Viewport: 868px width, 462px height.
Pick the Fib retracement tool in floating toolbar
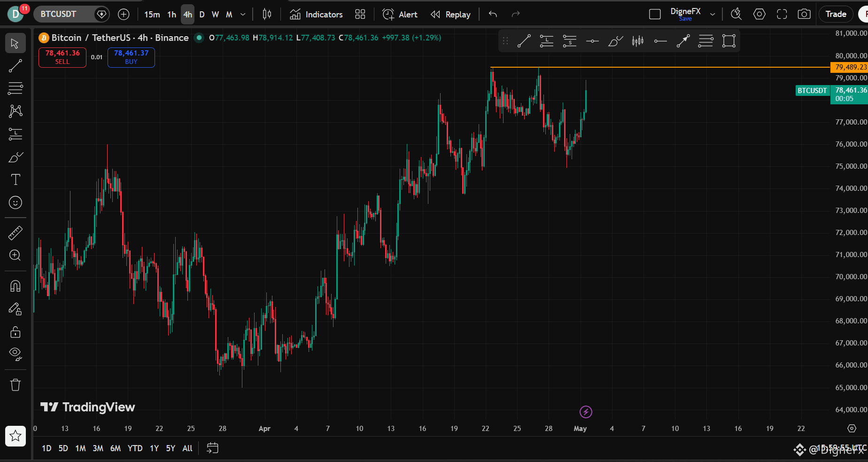705,41
